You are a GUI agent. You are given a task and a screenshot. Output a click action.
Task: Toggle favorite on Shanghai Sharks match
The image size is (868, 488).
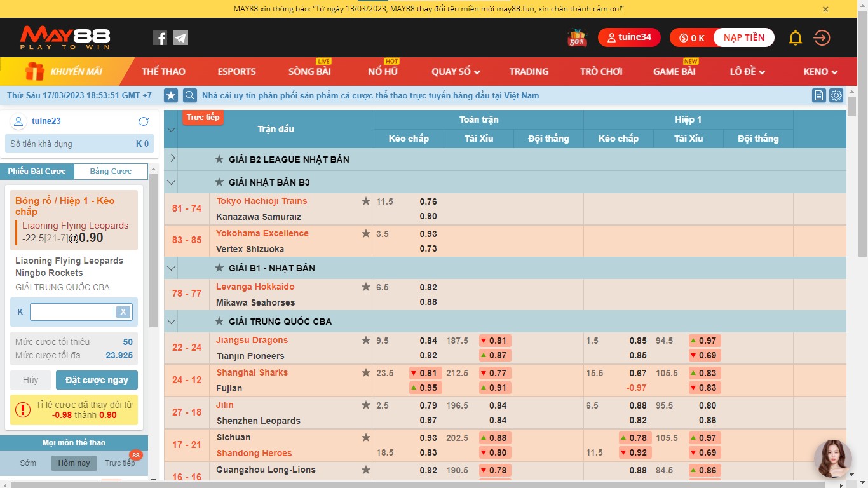click(365, 373)
